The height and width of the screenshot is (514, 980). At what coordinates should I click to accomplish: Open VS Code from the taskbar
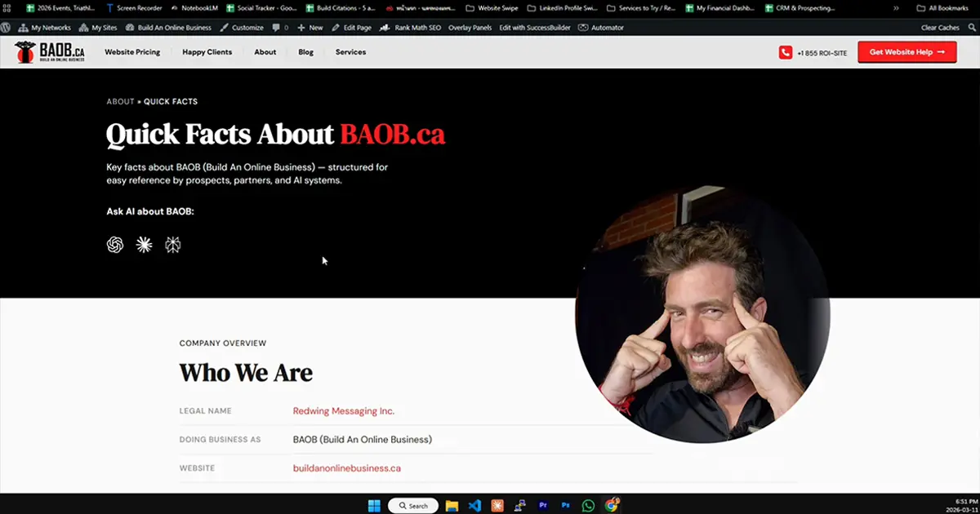474,505
